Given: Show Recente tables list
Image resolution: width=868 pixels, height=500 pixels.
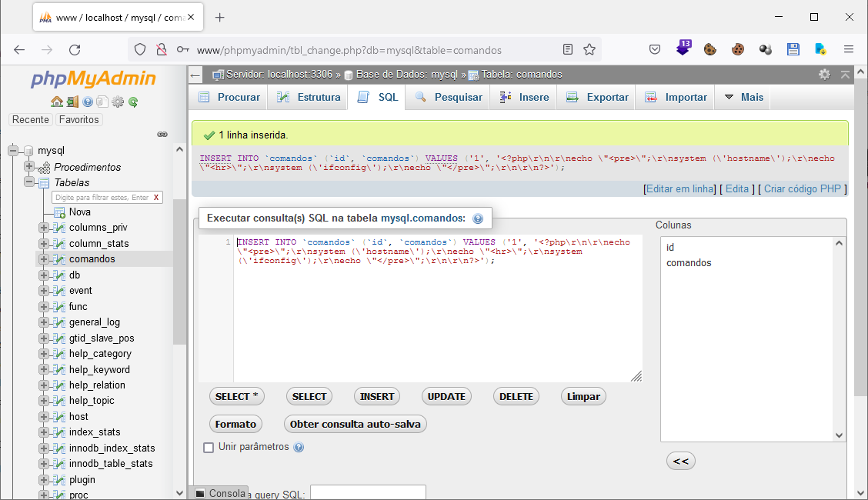Looking at the screenshot, I should tap(31, 119).
